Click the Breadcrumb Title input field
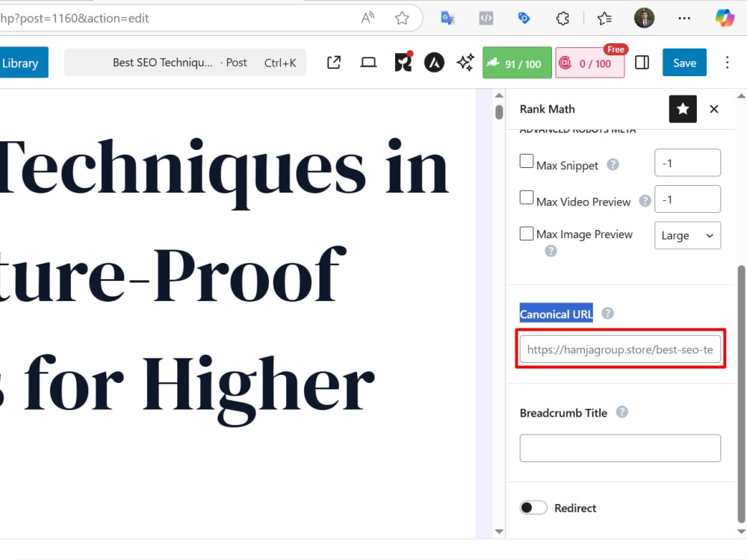This screenshot has height=560, width=747. pyautogui.click(x=620, y=448)
